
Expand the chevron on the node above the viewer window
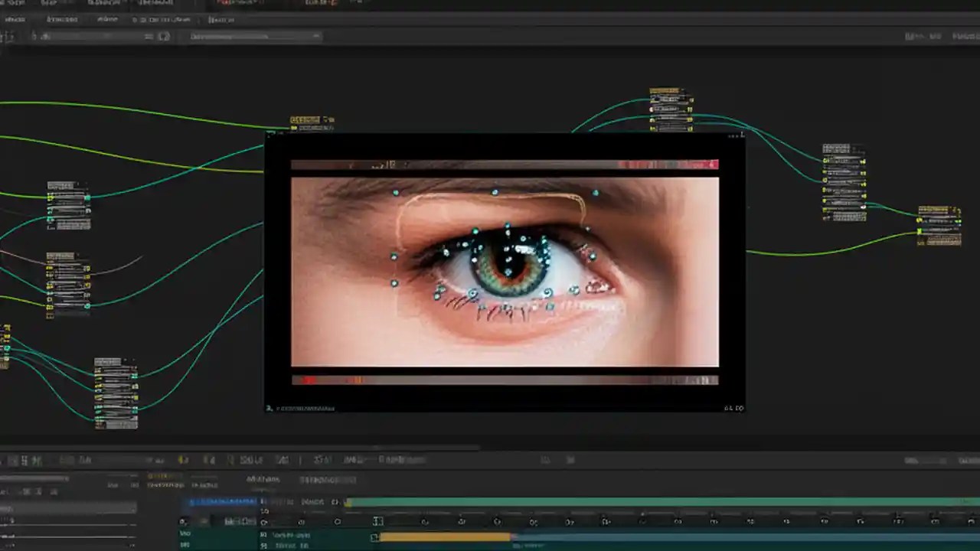click(329, 119)
